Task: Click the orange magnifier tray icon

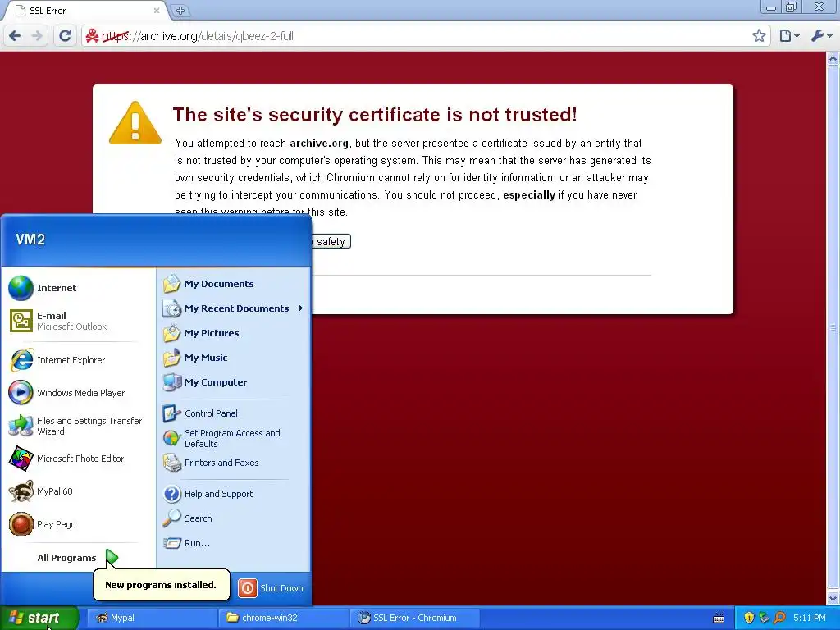Action: coord(779,619)
